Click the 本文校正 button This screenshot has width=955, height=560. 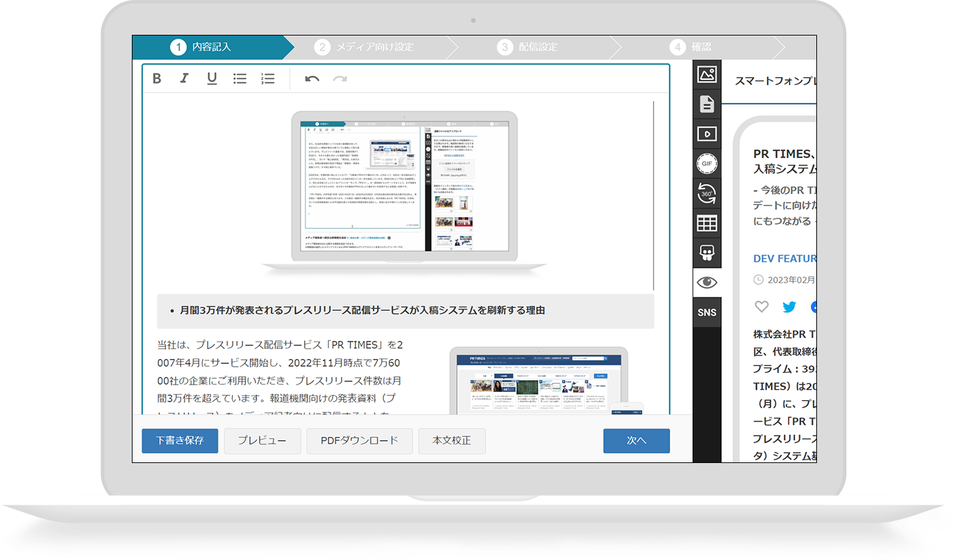tap(452, 440)
